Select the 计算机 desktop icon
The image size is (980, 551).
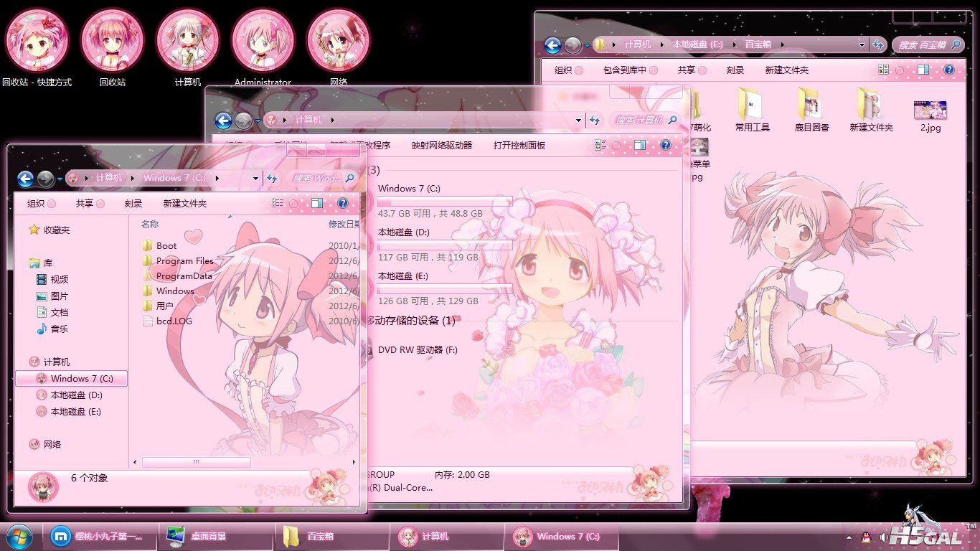click(188, 47)
